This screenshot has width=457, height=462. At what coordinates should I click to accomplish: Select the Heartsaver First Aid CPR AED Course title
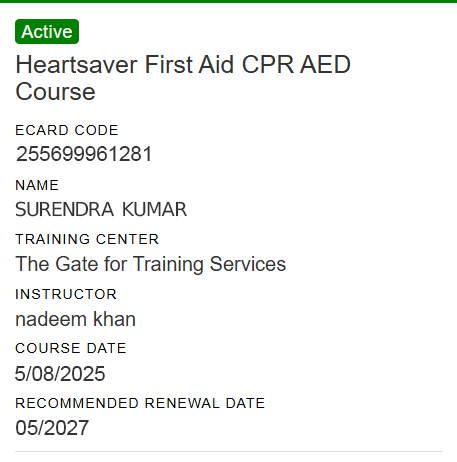pos(183,78)
